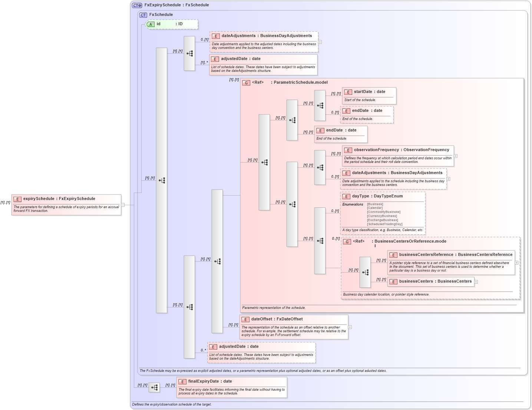Click the sequence compositor icon near dateAdjustments
This screenshot has height=410, width=532.
189,53
